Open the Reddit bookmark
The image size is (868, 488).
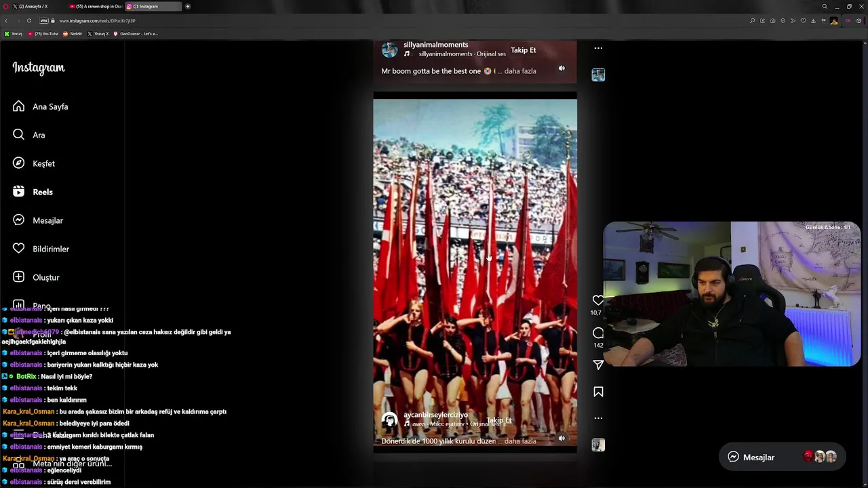click(73, 34)
